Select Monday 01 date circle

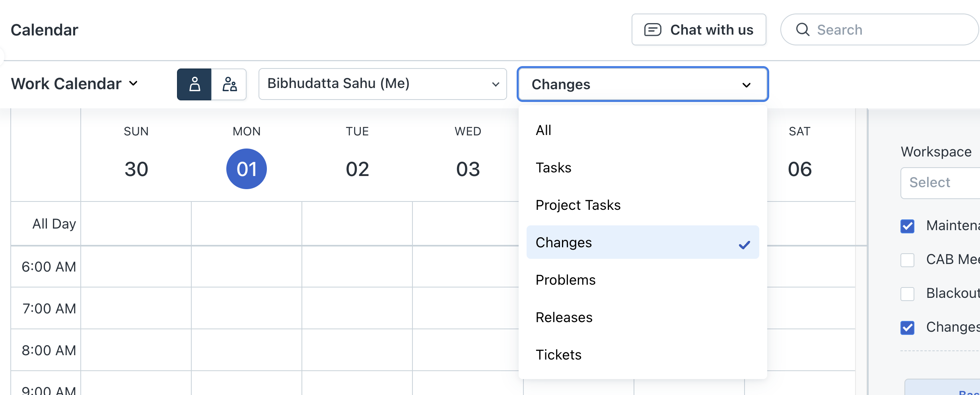click(247, 169)
